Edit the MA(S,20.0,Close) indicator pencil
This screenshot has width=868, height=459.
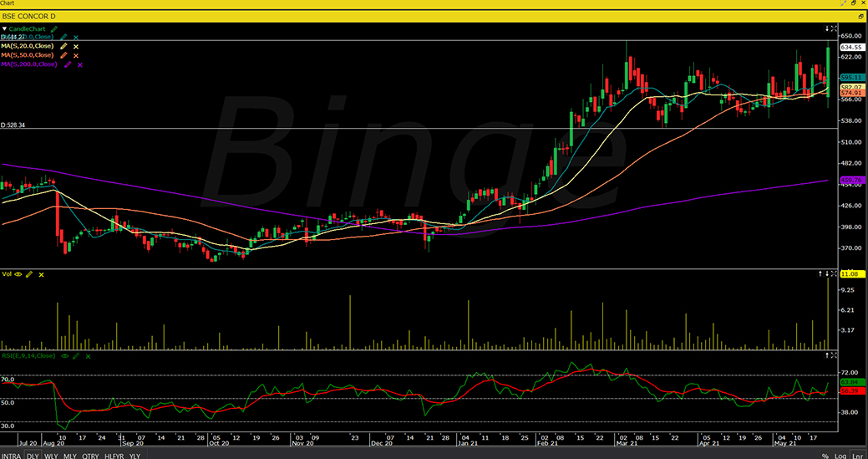click(x=64, y=47)
